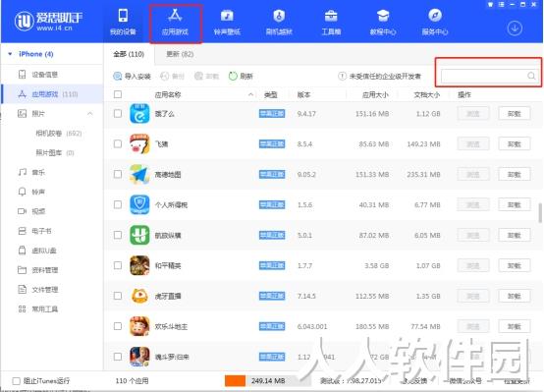Tick the checkbox for 飞猪
544x392 pixels.
118,143
